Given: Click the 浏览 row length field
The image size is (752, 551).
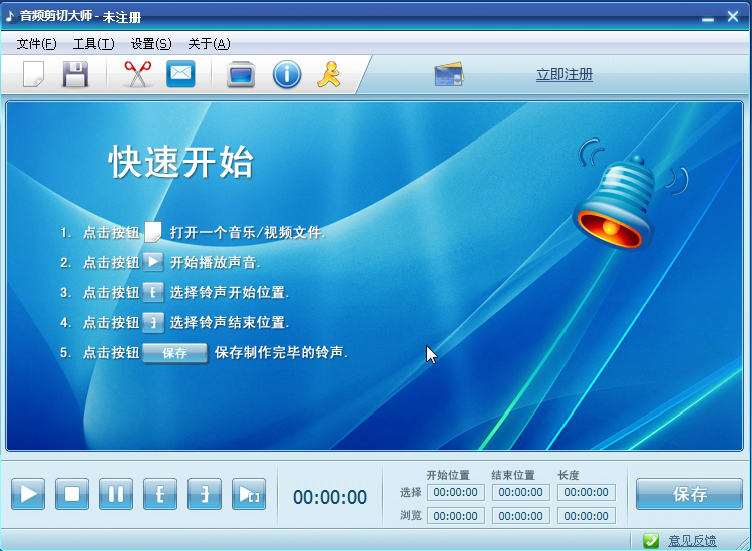Looking at the screenshot, I should coord(586,516).
